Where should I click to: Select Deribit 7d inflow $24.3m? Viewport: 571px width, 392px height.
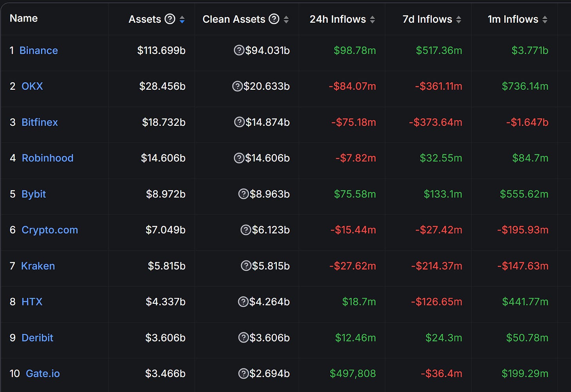click(444, 338)
